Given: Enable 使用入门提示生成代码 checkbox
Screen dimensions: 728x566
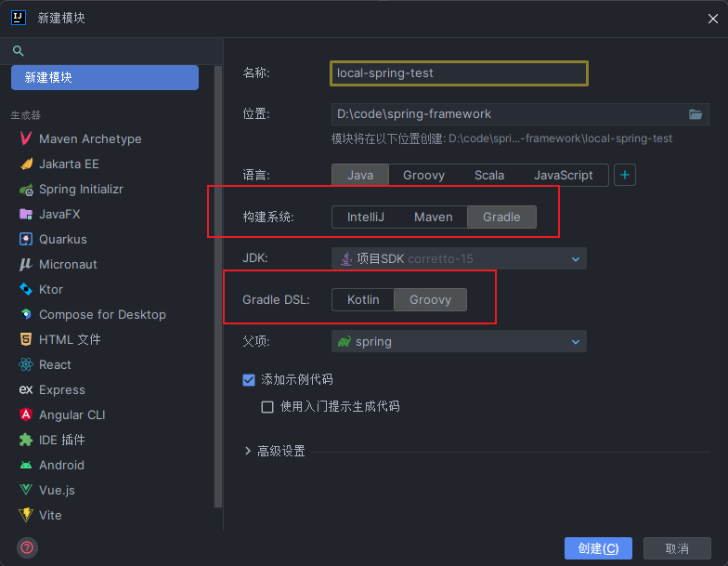Looking at the screenshot, I should [x=267, y=407].
